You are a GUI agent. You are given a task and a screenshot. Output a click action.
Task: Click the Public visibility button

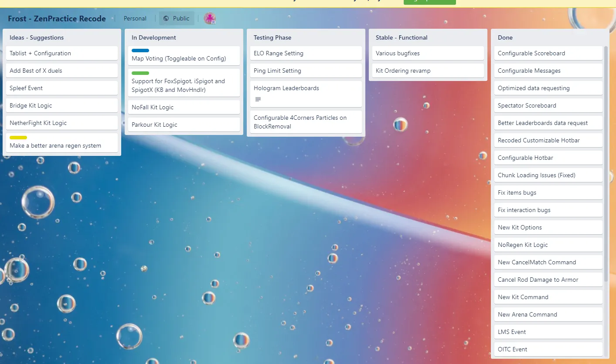[x=177, y=18]
